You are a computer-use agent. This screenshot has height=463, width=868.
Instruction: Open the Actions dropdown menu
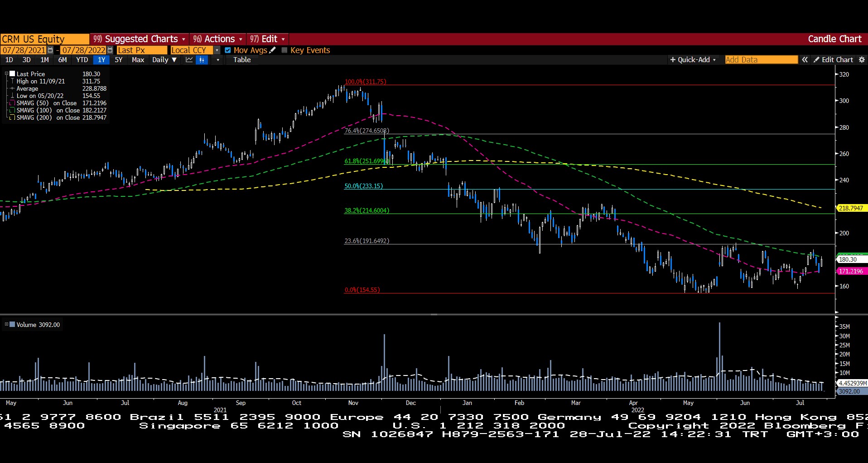tap(218, 39)
